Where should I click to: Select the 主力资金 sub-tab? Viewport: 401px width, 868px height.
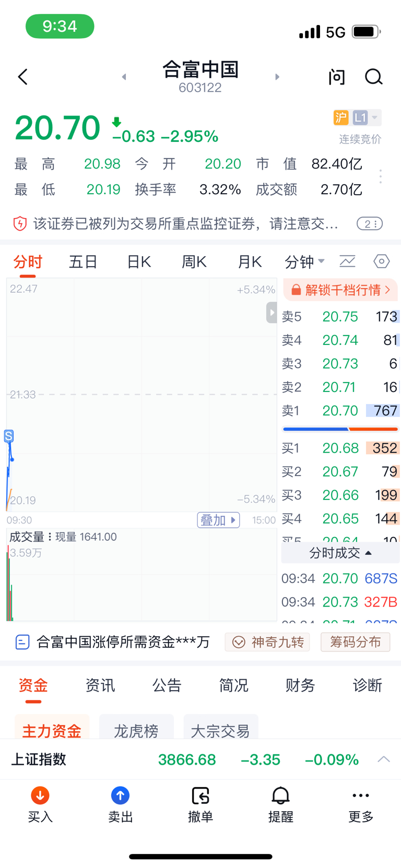pyautogui.click(x=52, y=727)
